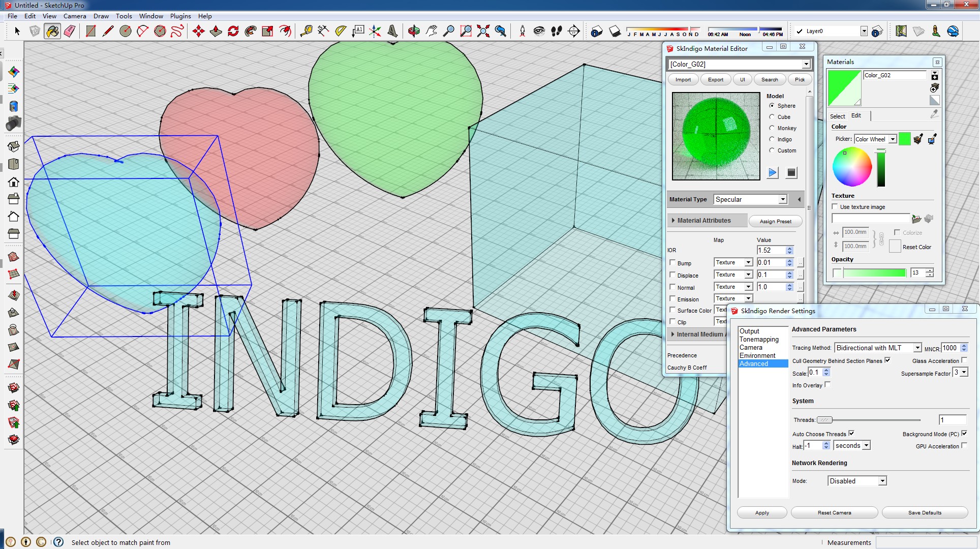980x549 pixels.
Task: Select the Protractor tool
Action: click(341, 32)
